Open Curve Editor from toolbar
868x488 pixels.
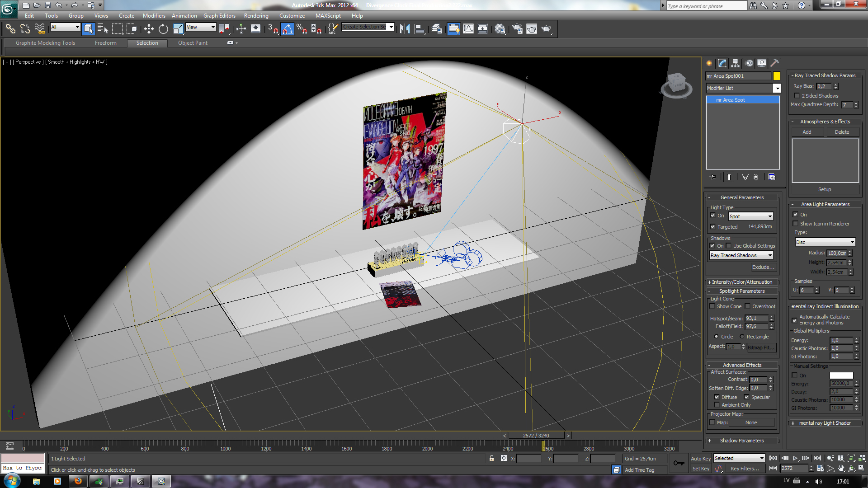point(468,29)
